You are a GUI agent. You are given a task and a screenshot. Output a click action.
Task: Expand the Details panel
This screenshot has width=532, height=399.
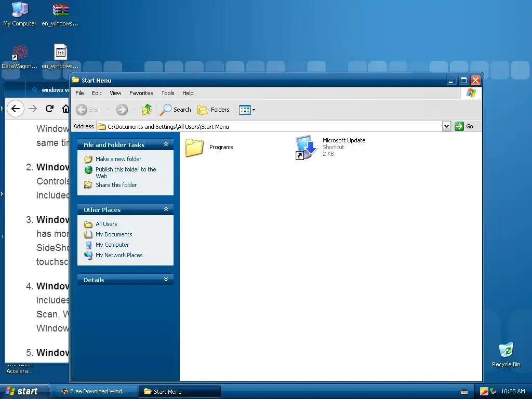166,280
